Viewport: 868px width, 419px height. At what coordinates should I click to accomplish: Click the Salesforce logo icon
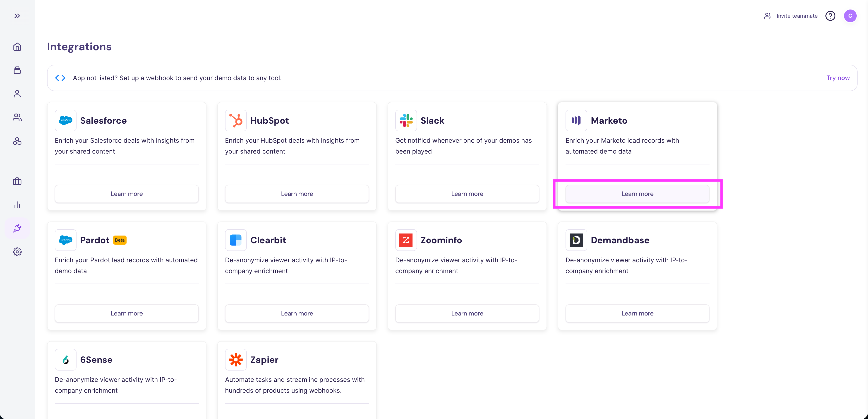click(66, 120)
